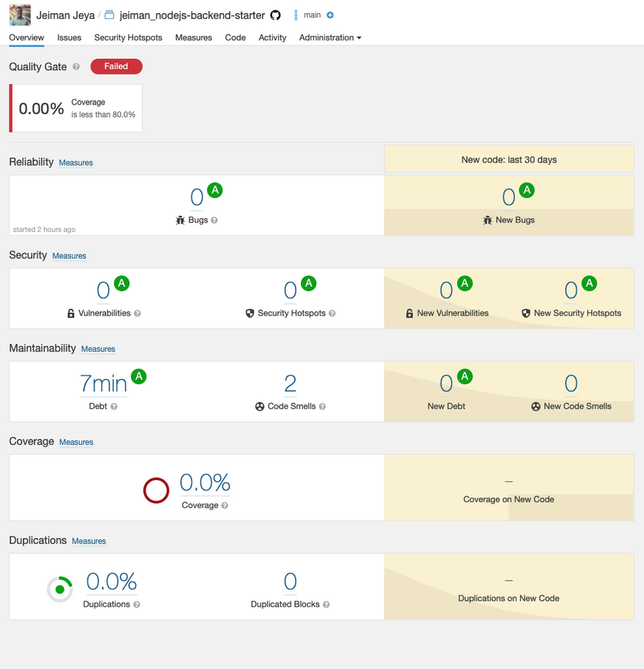This screenshot has width=644, height=669.
Task: Click the Code Smells count of 2
Action: 291,384
